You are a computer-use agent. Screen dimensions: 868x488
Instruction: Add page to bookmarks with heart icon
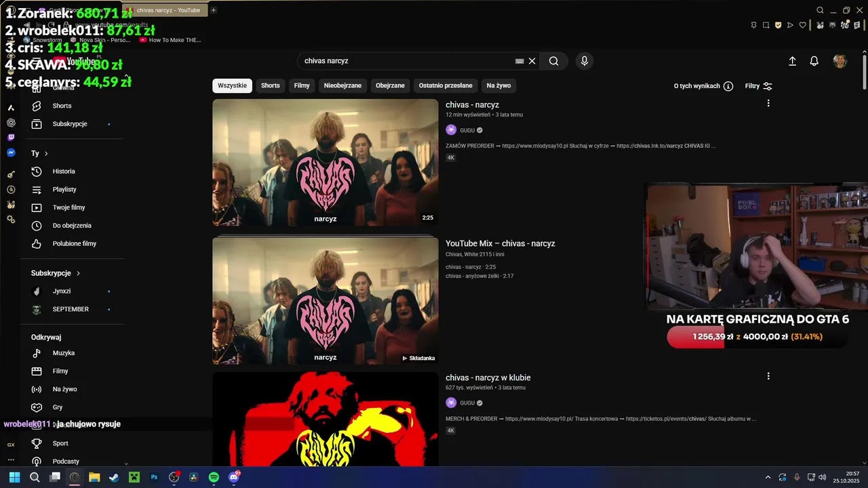click(x=803, y=25)
